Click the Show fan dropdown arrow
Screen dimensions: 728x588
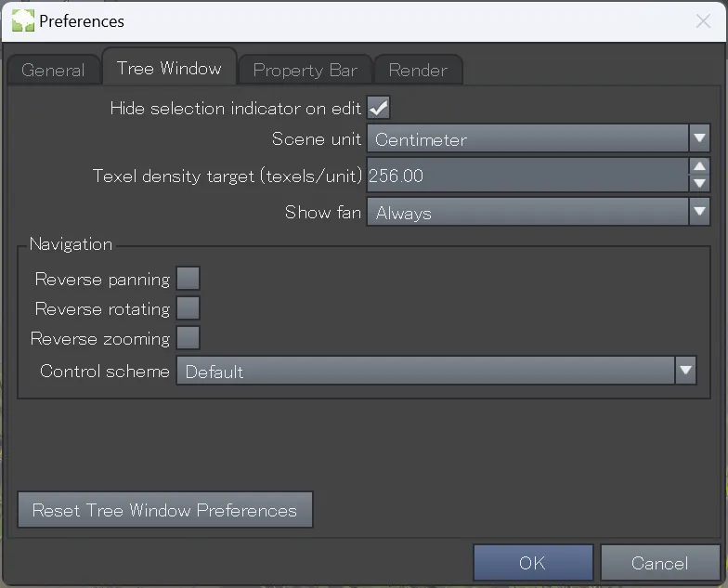(x=699, y=212)
